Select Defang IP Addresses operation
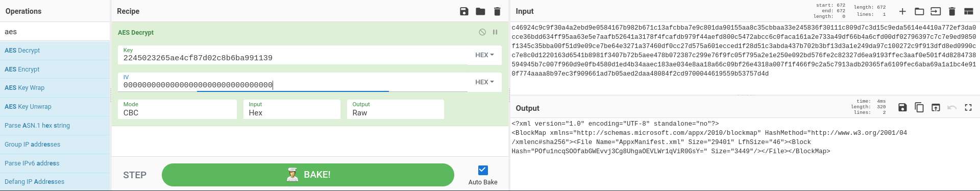The width and height of the screenshot is (980, 191). [x=55, y=182]
